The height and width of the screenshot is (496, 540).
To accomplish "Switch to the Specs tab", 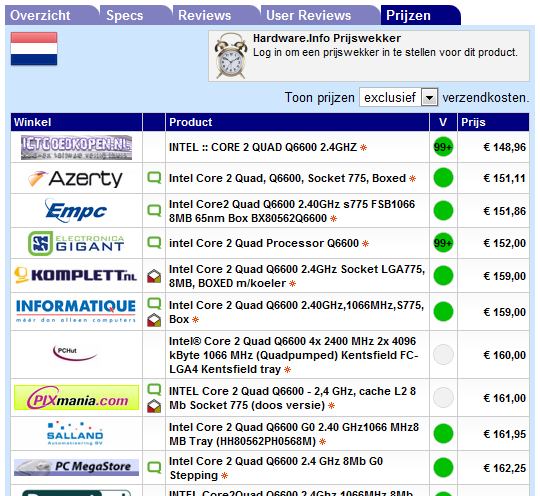I will point(136,15).
